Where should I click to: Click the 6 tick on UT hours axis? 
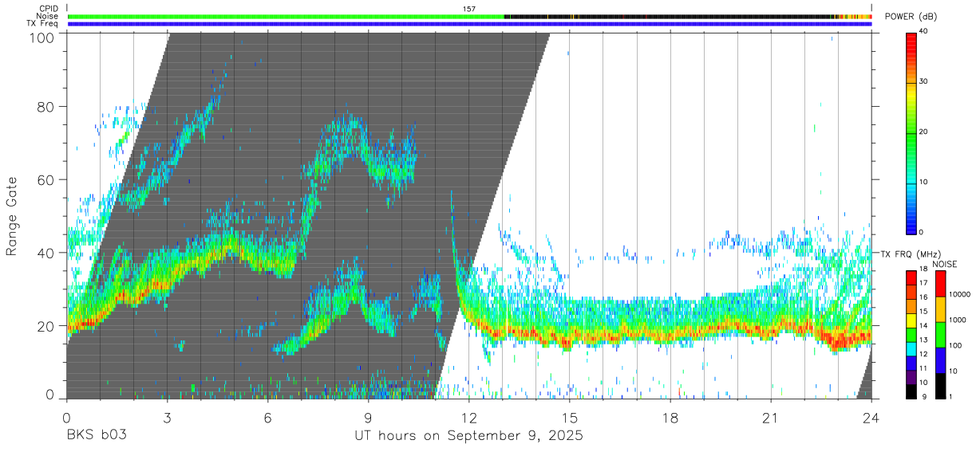pyautogui.click(x=267, y=417)
